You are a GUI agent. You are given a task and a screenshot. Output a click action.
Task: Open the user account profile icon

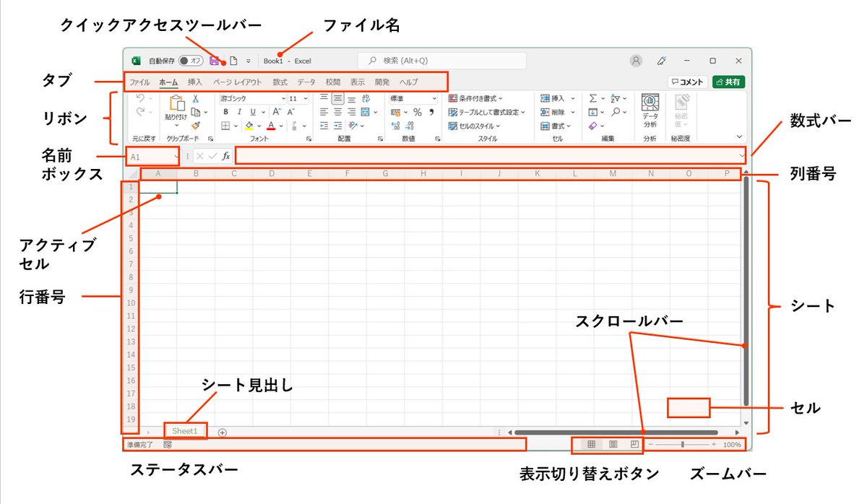click(636, 61)
